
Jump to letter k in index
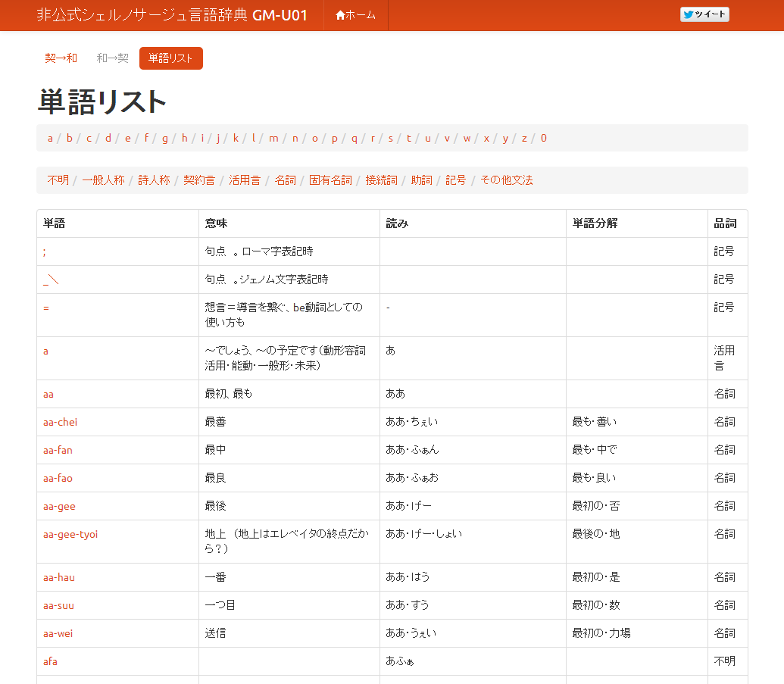(x=236, y=139)
